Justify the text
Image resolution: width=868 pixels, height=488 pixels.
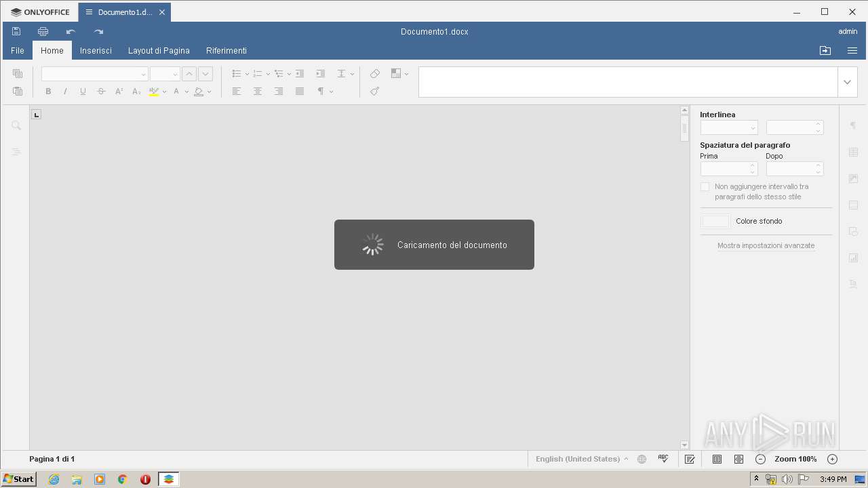[300, 91]
